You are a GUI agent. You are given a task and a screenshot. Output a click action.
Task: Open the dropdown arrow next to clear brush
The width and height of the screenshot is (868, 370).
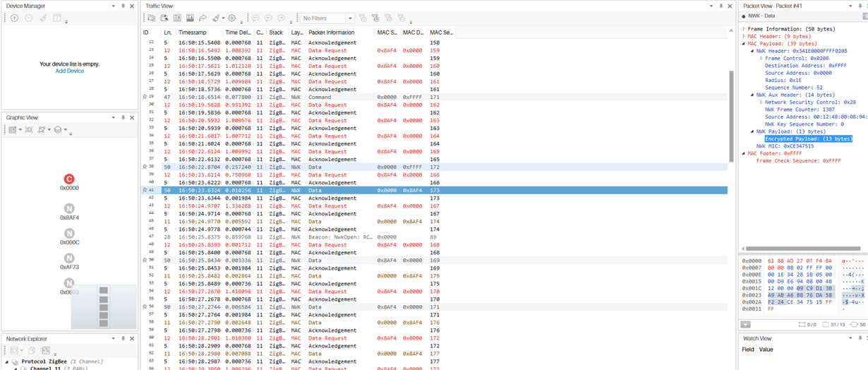(223, 18)
